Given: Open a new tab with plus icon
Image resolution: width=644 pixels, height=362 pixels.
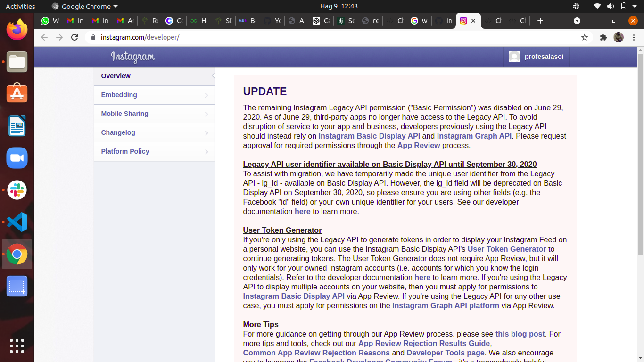Looking at the screenshot, I should coord(540,21).
